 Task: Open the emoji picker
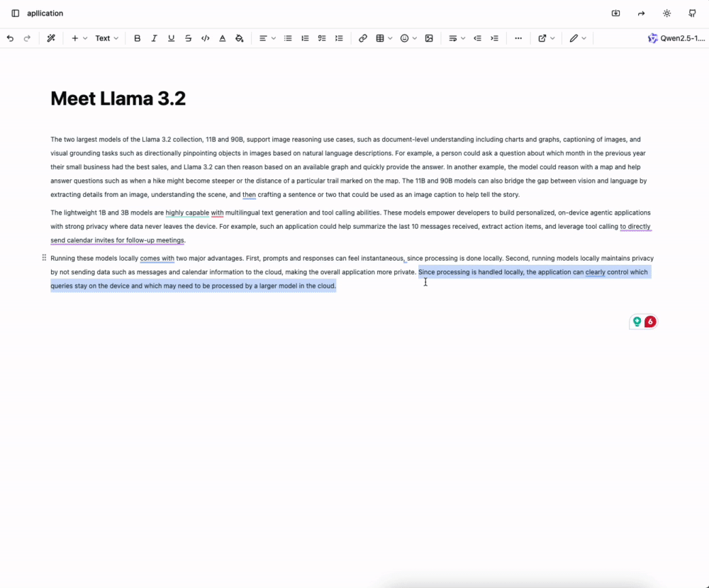(404, 38)
